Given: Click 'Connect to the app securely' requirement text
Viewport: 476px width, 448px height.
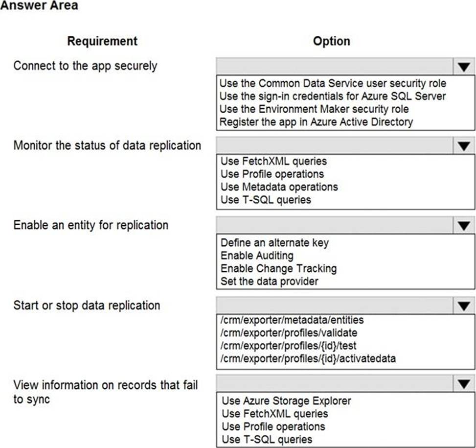Looking at the screenshot, I should pos(85,66).
